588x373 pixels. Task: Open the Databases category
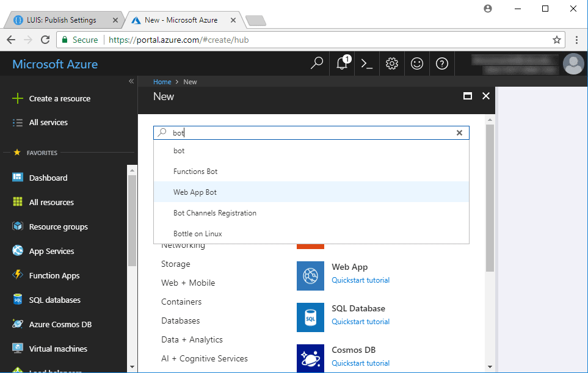[180, 320]
